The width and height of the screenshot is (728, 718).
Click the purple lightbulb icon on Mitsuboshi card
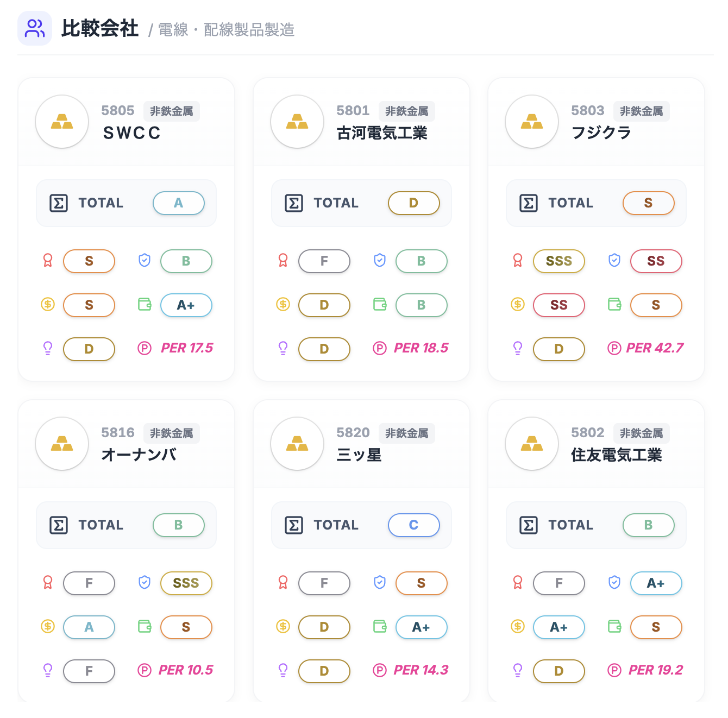point(283,671)
